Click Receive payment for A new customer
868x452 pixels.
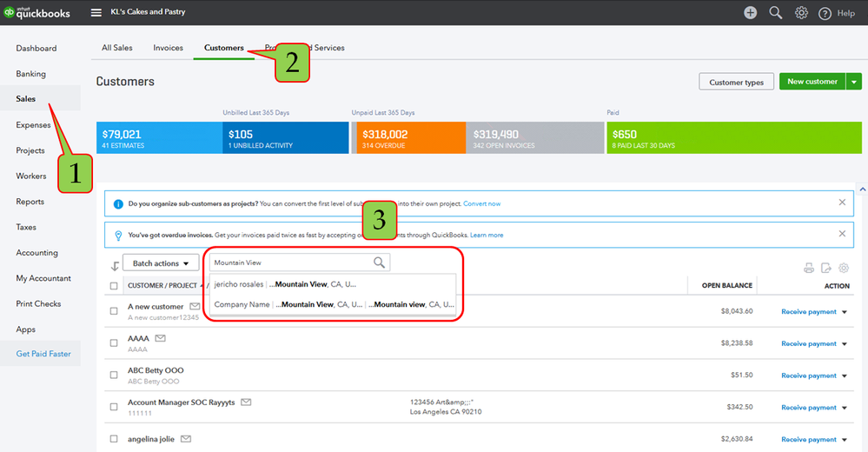[809, 312]
